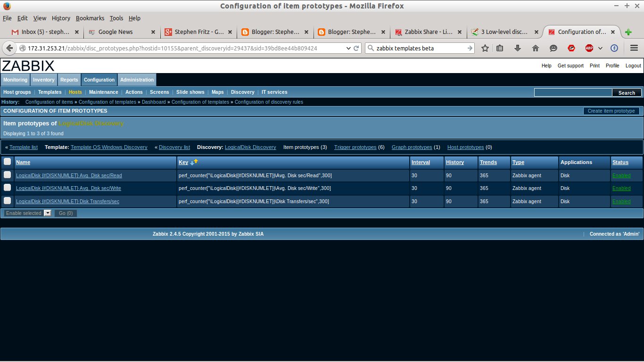The height and width of the screenshot is (362, 644).
Task: Open the Trigger prototypes (6) link
Action: pyautogui.click(x=355, y=147)
